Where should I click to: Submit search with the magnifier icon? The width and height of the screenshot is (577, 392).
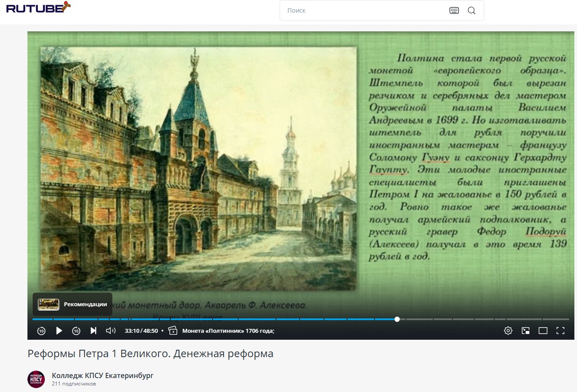[x=472, y=10]
